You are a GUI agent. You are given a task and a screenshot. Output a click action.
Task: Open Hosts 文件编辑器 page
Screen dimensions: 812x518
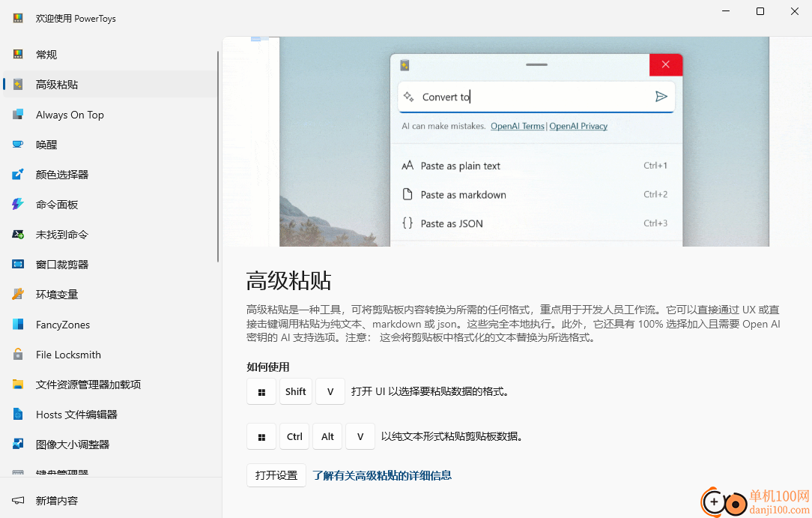point(110,415)
